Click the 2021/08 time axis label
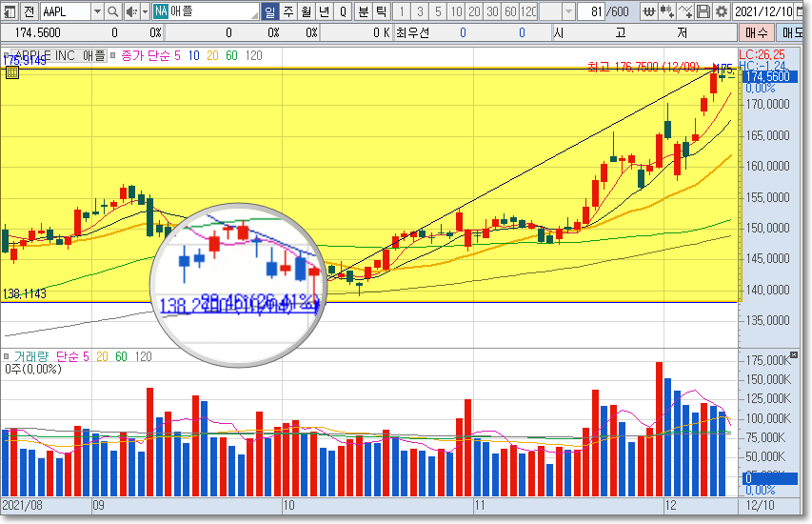 coord(22,505)
